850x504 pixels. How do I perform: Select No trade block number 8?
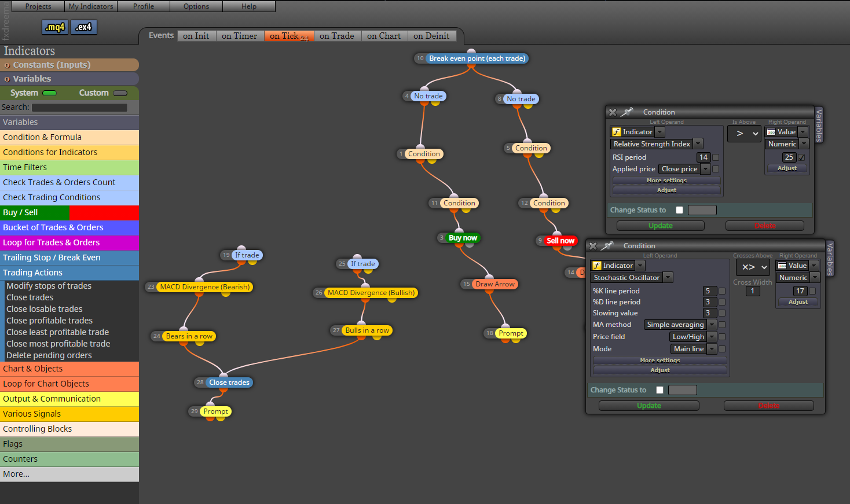coord(521,99)
